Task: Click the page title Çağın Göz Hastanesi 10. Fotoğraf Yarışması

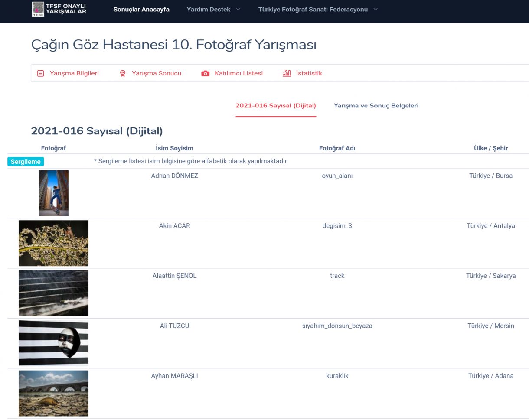Action: tap(174, 45)
